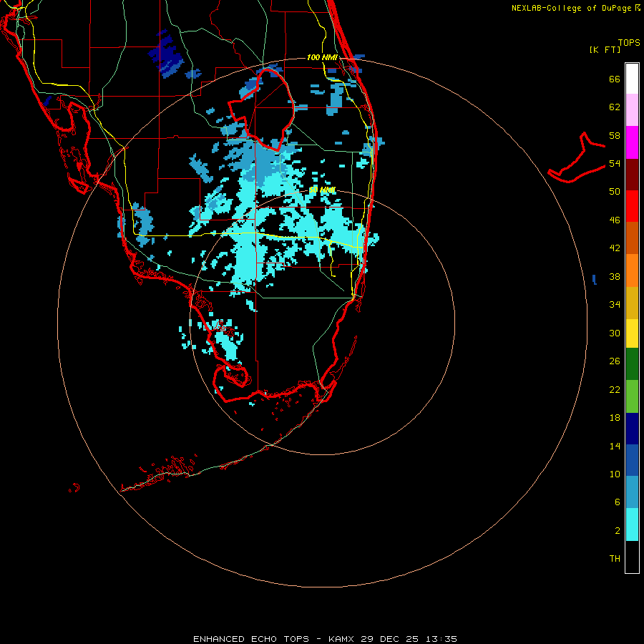This screenshot has height=644, width=644.
Task: Click the TH legend label
Action: (615, 559)
